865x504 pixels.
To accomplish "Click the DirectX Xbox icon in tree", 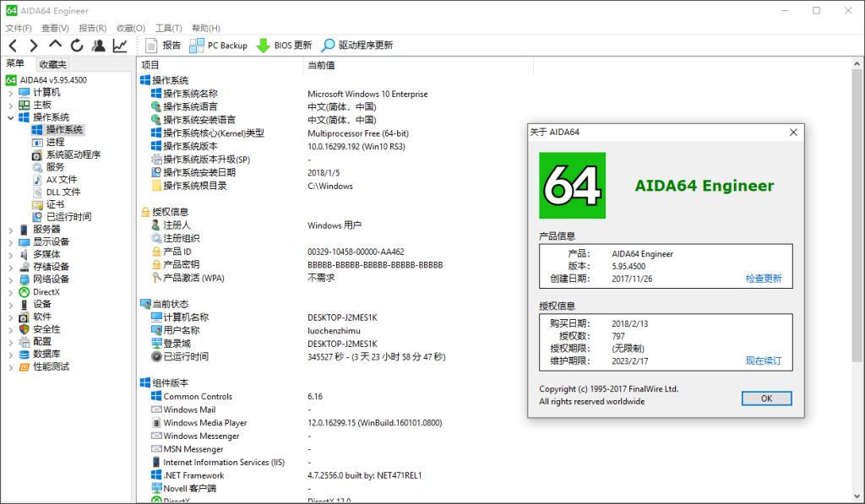I will (24, 292).
